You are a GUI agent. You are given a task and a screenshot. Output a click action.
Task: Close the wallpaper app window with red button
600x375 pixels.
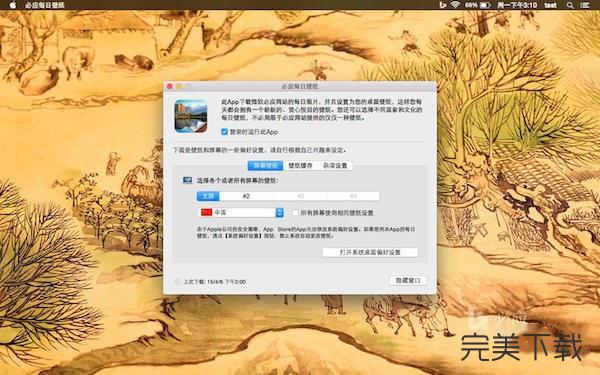click(170, 86)
